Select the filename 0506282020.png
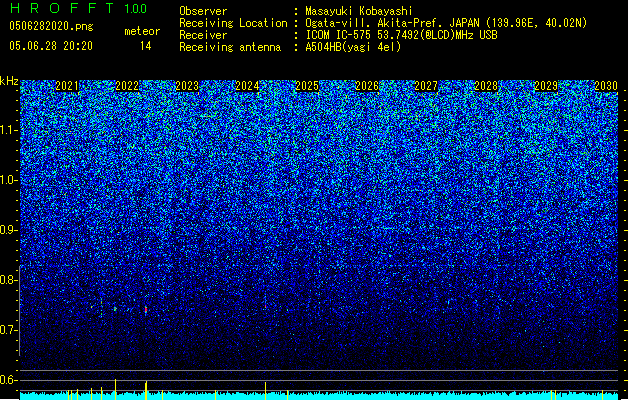 [x=51, y=26]
